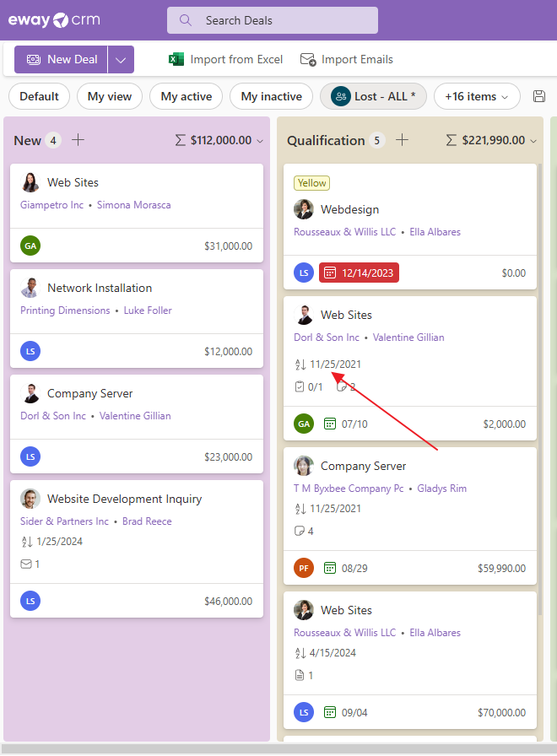Viewport: 557px width, 756px height.
Task: Click Brad Reece's avatar photo
Action: coord(30,499)
